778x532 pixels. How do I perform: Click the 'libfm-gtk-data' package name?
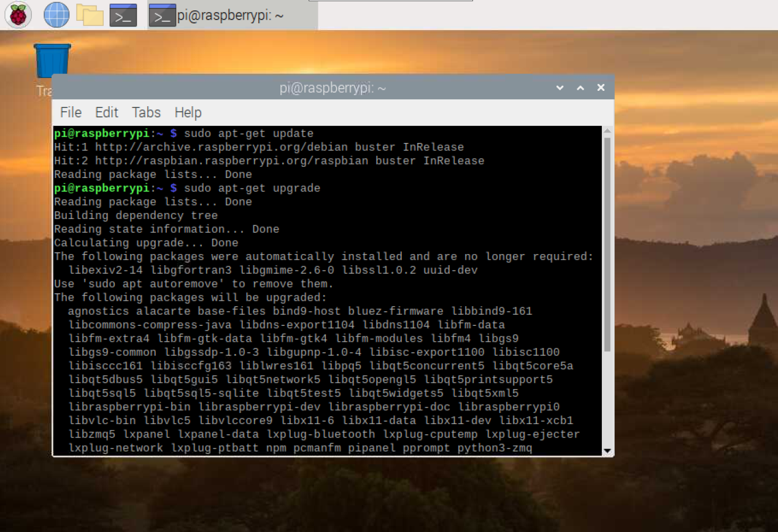pyautogui.click(x=204, y=338)
